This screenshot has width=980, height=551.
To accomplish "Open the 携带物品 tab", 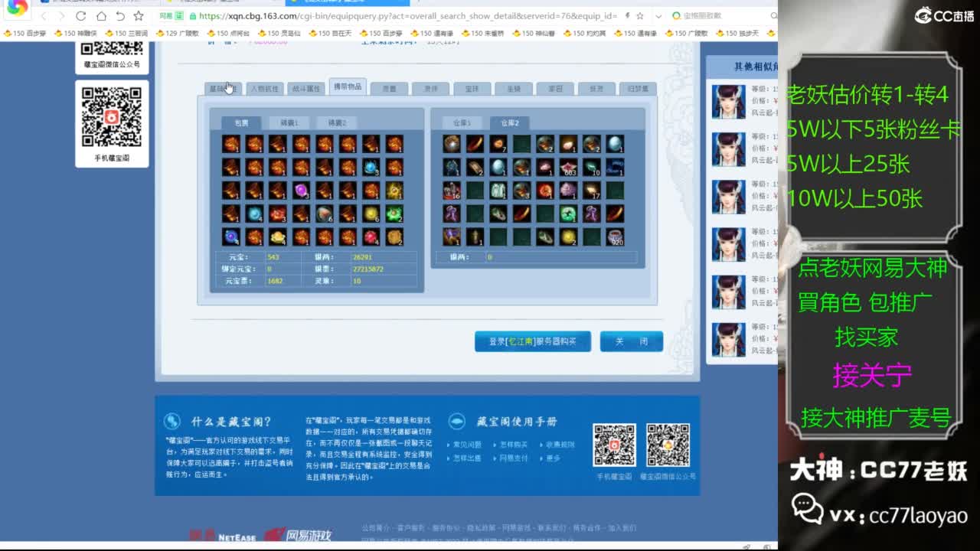I will (x=348, y=87).
